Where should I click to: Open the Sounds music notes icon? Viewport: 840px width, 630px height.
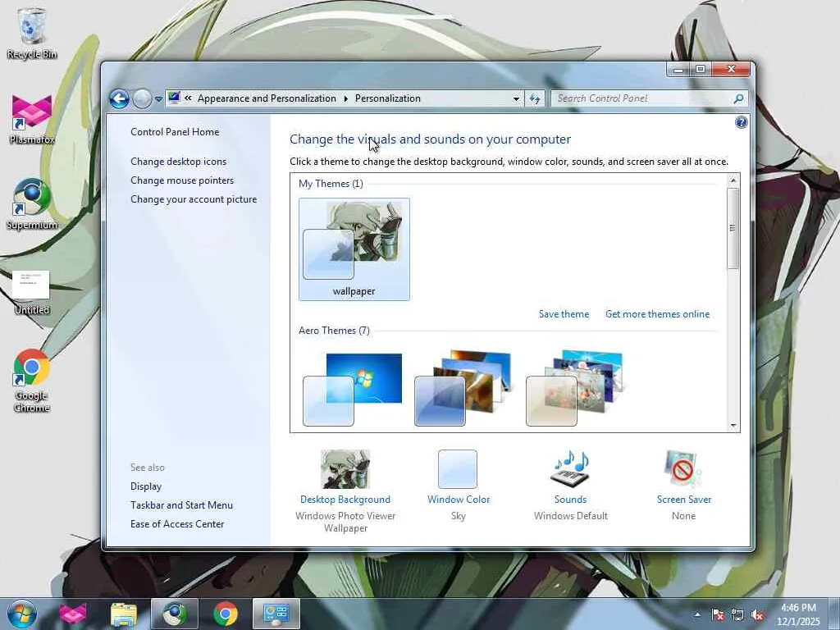point(571,468)
